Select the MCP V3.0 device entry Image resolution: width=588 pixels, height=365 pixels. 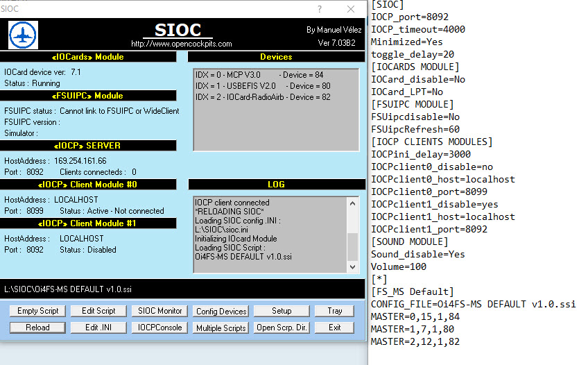[x=259, y=75]
